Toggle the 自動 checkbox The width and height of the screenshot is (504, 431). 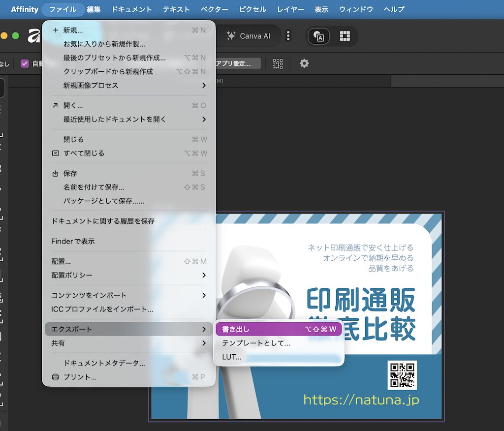point(24,63)
